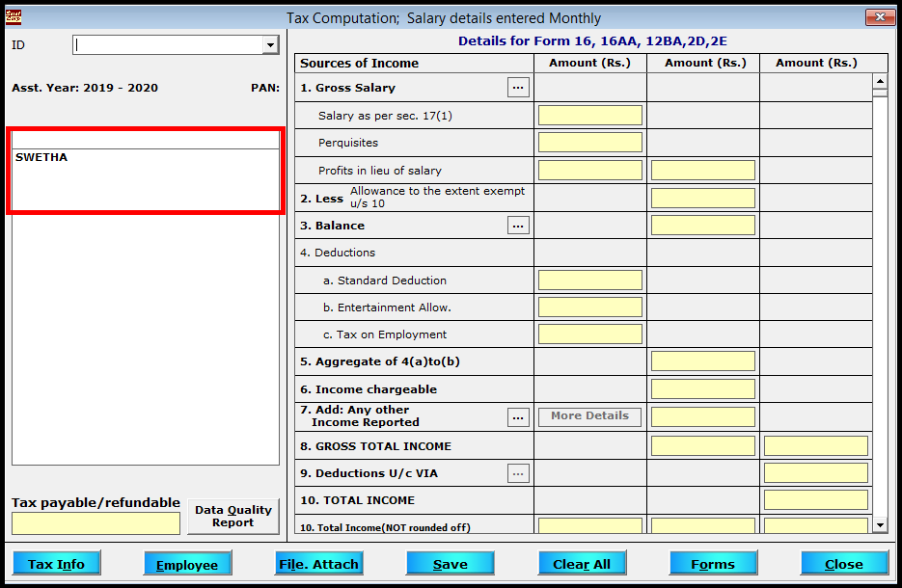Open the Forms button
The width and height of the screenshot is (902, 588).
pyautogui.click(x=713, y=564)
